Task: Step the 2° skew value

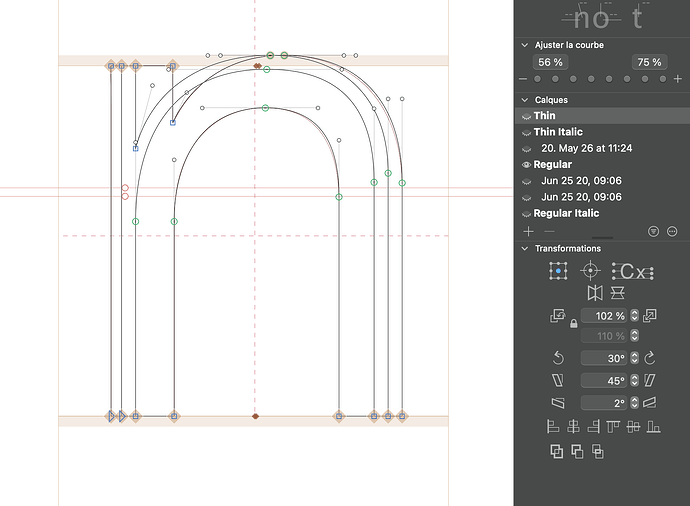Action: (x=634, y=403)
